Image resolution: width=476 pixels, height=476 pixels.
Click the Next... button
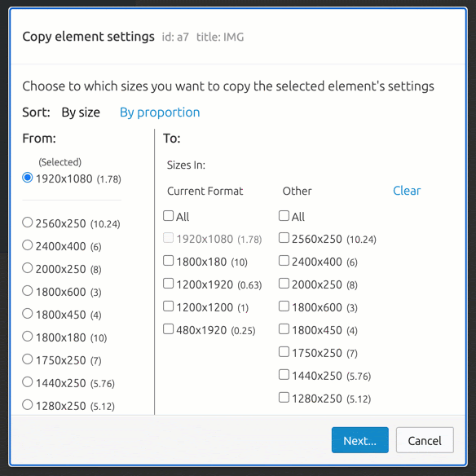coord(360,440)
